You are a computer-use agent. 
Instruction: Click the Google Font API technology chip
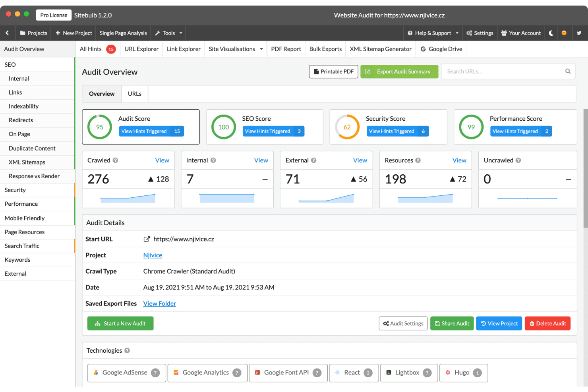pyautogui.click(x=288, y=373)
